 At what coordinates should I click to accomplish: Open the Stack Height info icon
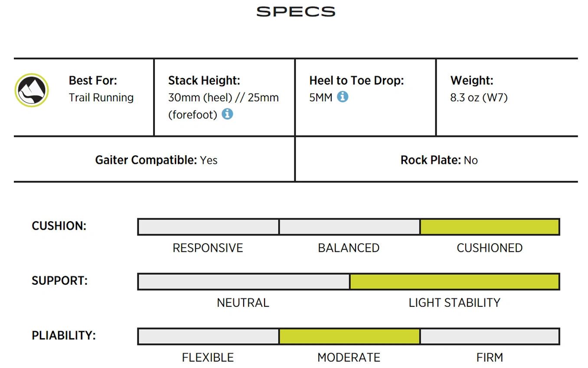click(x=227, y=114)
